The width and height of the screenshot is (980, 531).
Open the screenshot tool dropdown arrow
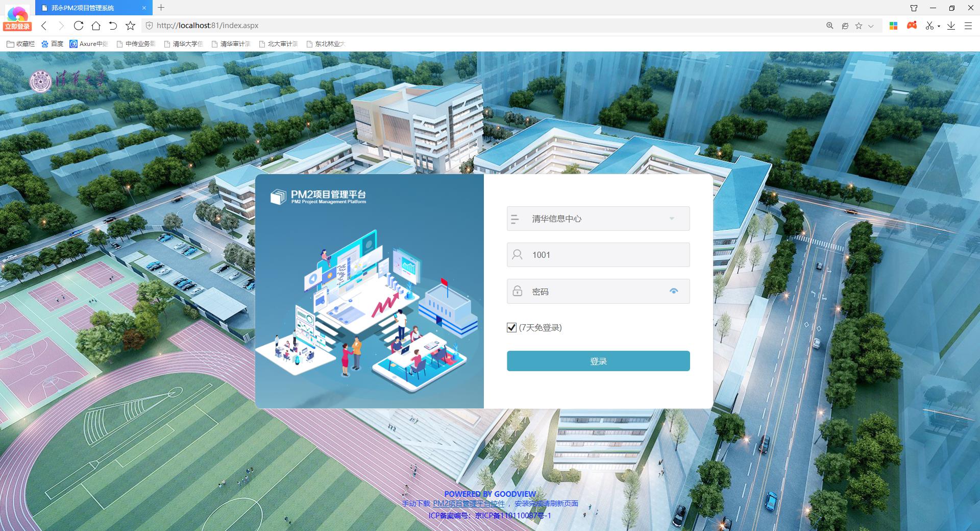(x=939, y=26)
